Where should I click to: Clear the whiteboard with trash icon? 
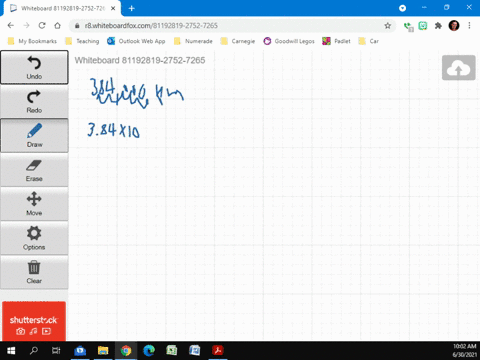[x=34, y=272]
